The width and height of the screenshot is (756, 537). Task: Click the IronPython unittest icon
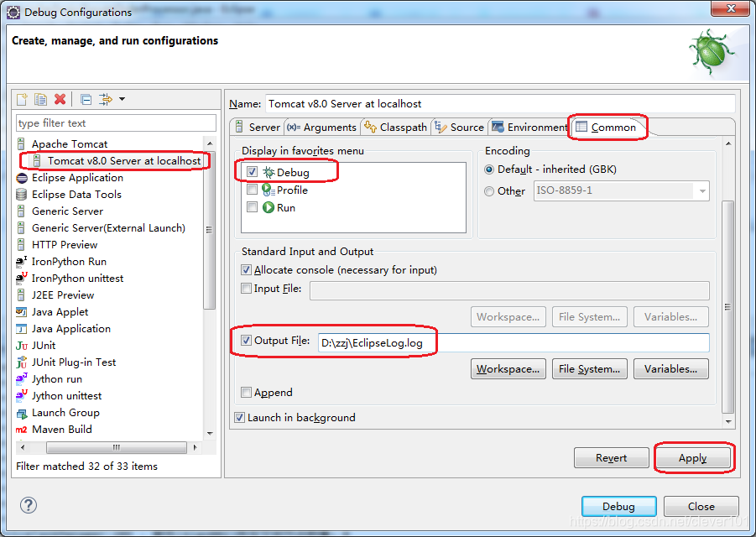coord(22,278)
